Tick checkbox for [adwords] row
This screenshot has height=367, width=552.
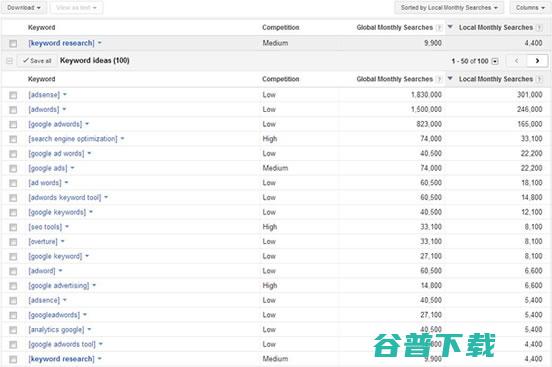tap(13, 110)
